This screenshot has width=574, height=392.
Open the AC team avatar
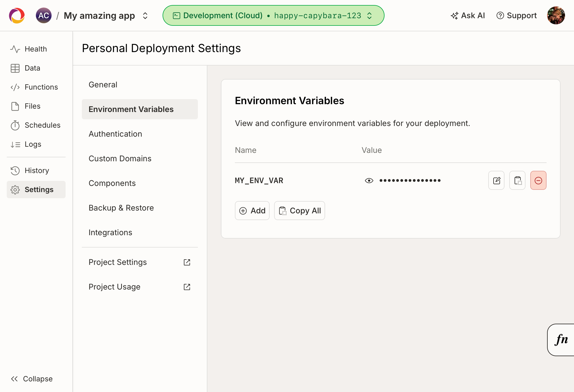[x=44, y=15]
